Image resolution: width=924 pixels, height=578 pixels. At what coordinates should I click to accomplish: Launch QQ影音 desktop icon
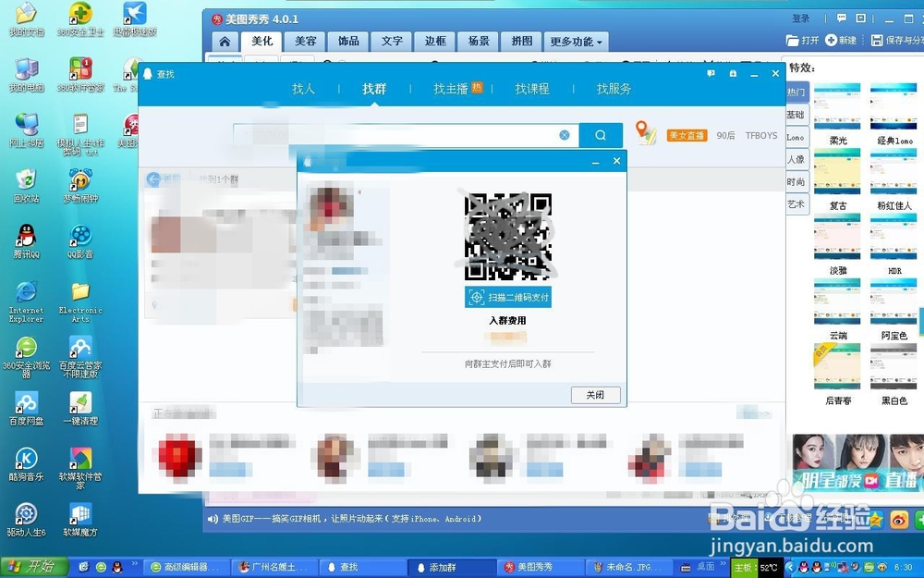tap(80, 241)
